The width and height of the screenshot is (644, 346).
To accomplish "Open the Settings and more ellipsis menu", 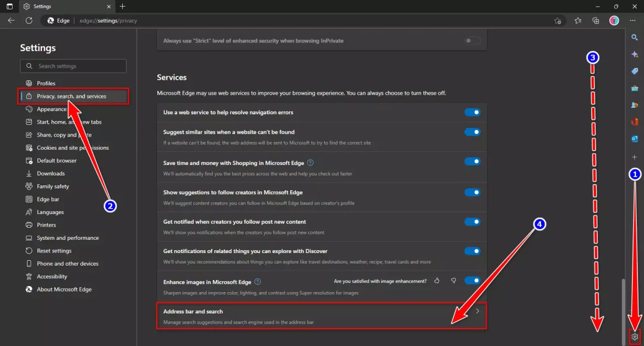I will [x=632, y=20].
